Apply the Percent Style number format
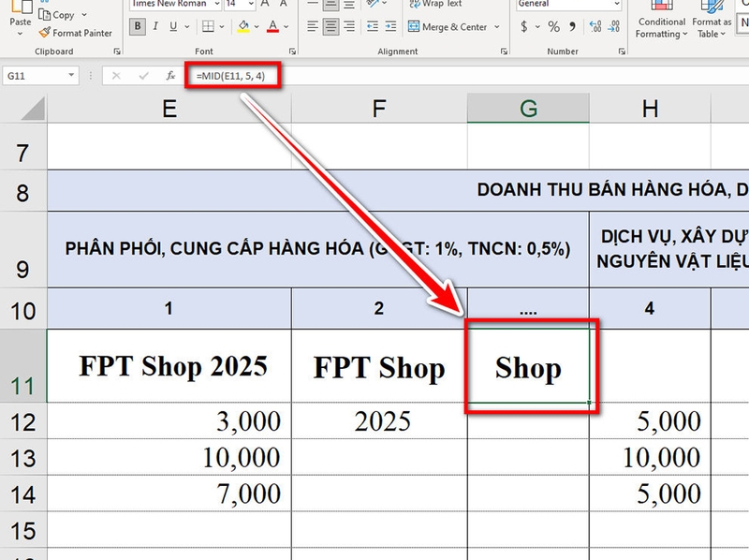Image resolution: width=749 pixels, height=560 pixels. (x=552, y=26)
